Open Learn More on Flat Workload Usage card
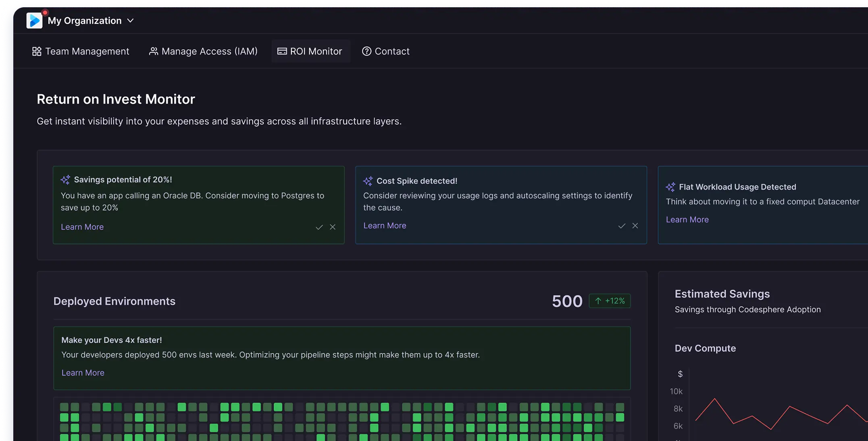The image size is (868, 441). (x=687, y=219)
